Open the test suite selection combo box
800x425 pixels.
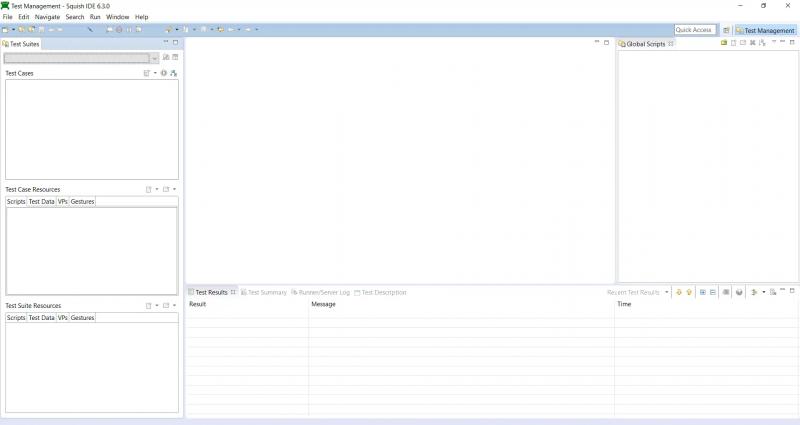[80, 58]
